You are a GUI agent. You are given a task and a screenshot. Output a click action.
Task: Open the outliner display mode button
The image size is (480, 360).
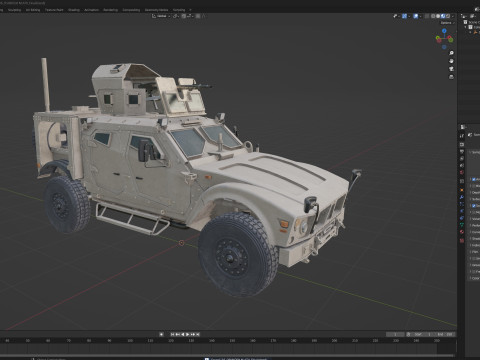tap(472, 16)
